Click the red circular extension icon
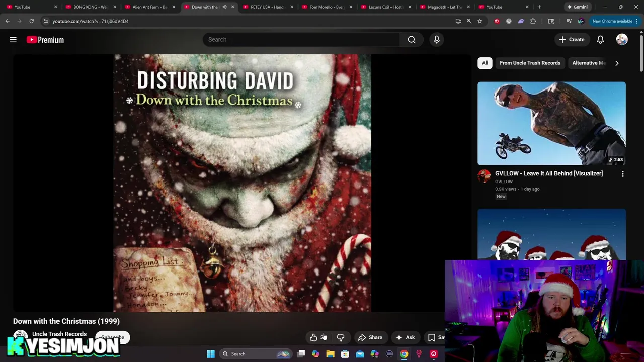 pyautogui.click(x=497, y=21)
